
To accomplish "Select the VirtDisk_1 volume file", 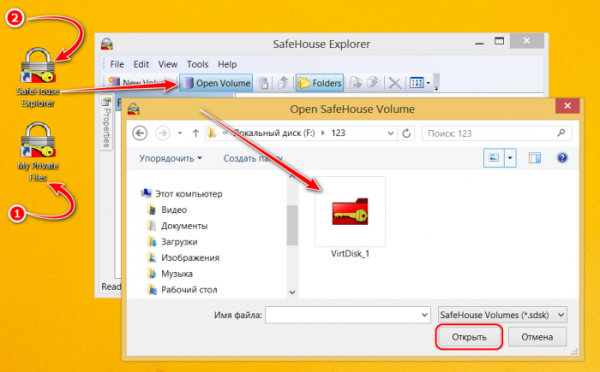I will 350,217.
